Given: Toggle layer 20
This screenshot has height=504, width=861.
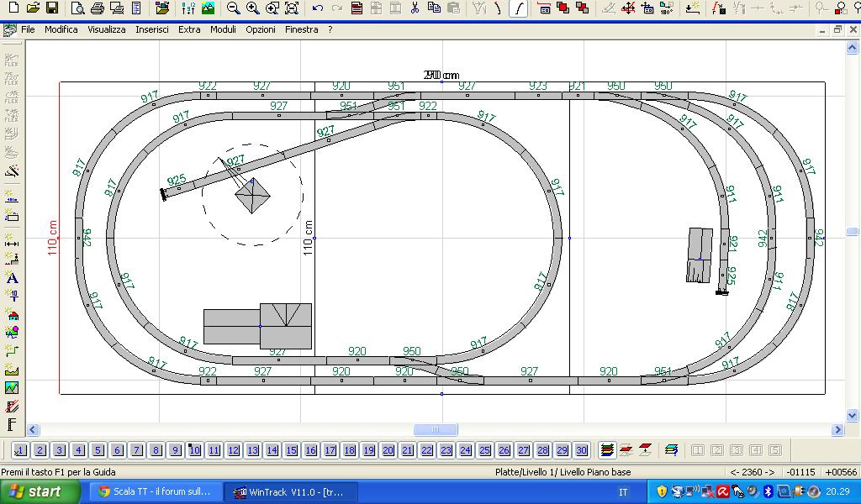Looking at the screenshot, I should click(x=388, y=450).
